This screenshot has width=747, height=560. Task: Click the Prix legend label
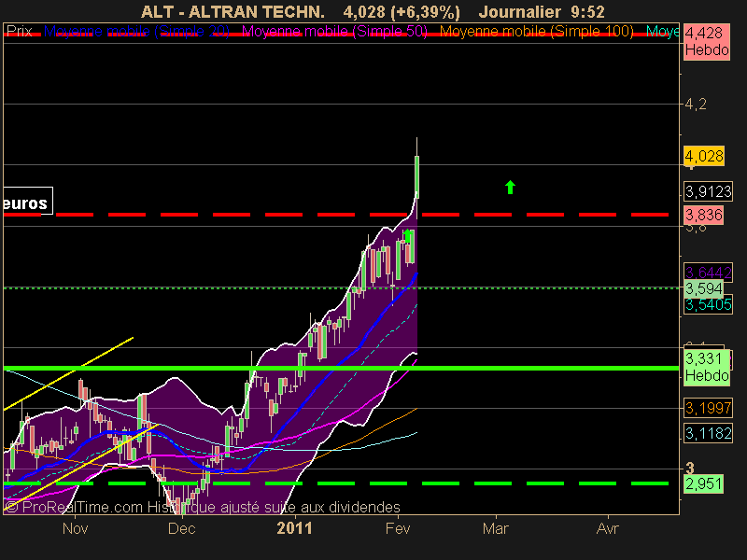click(x=19, y=32)
